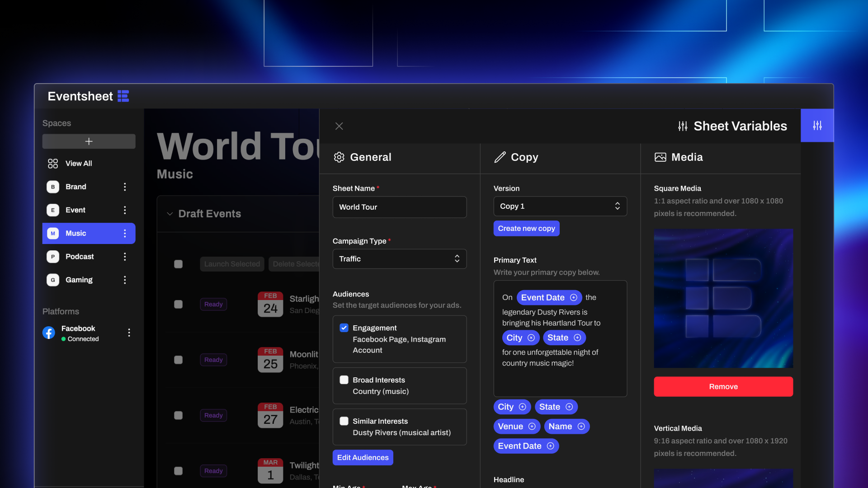Click the Feb 24 date tile
This screenshot has width=868, height=488.
coord(270,305)
